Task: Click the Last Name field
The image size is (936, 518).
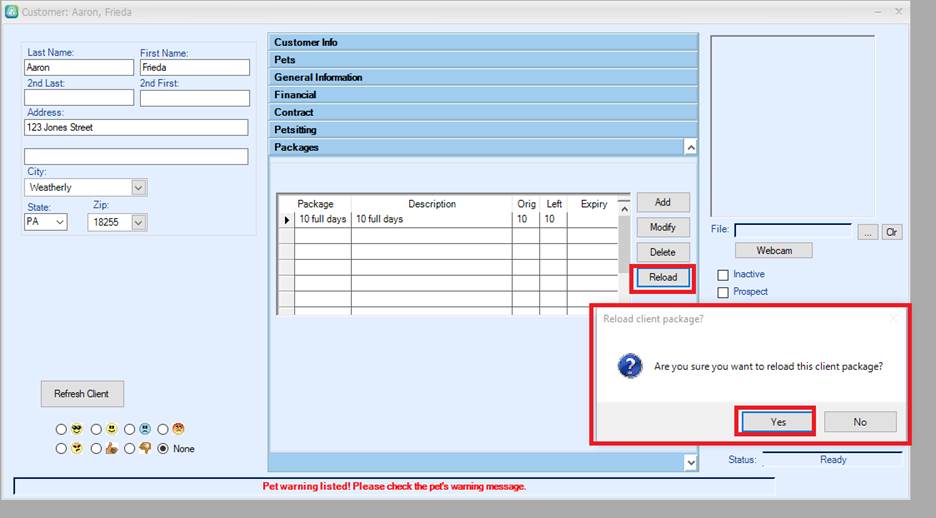Action: tap(79, 67)
